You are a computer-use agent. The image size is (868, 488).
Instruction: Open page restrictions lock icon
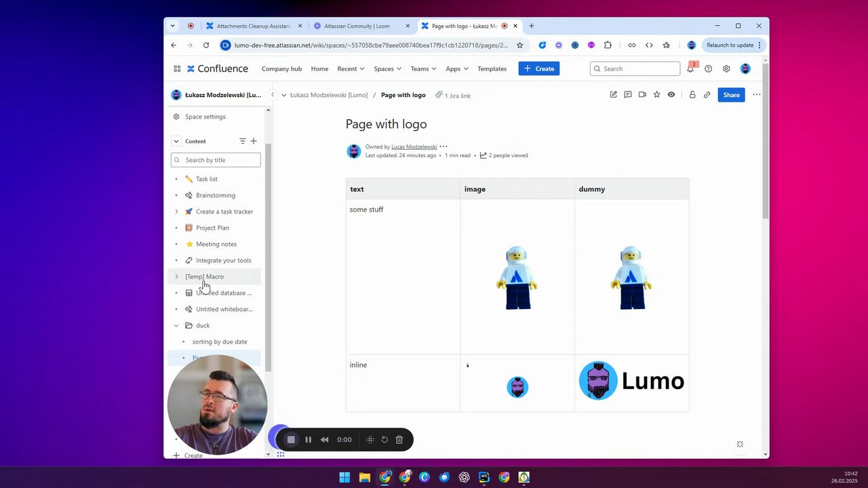point(692,95)
